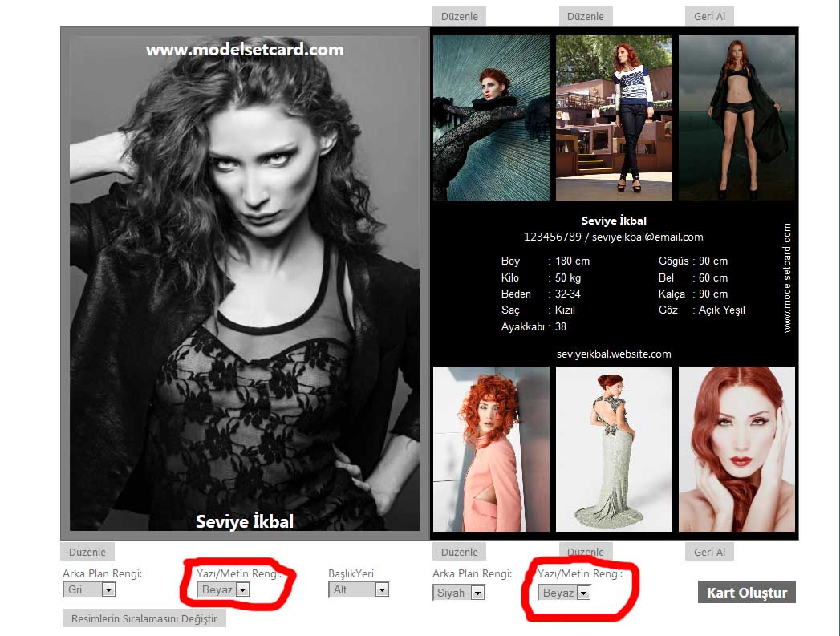Expand the BaşlıkYeri dropdown set to Alt

pyautogui.click(x=359, y=589)
